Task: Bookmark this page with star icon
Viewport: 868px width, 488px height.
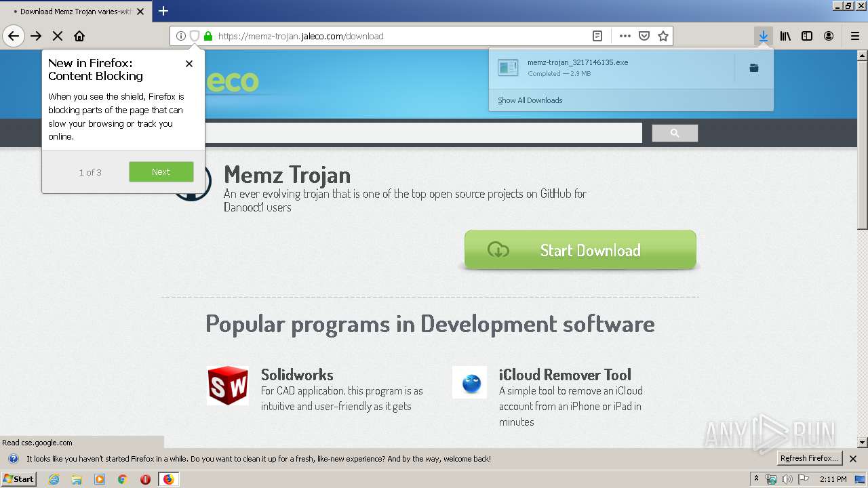Action: click(663, 36)
